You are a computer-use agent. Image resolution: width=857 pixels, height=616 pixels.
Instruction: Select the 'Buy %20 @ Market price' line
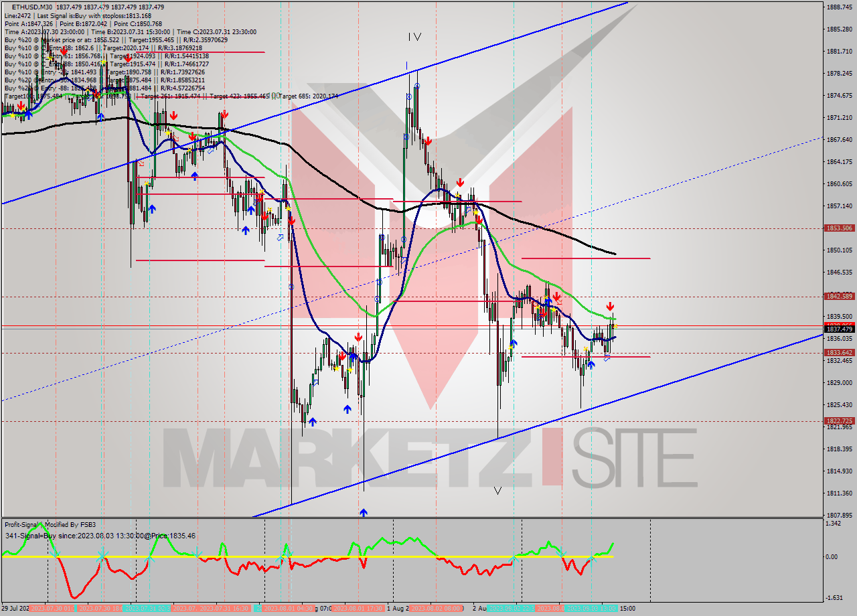pos(116,40)
